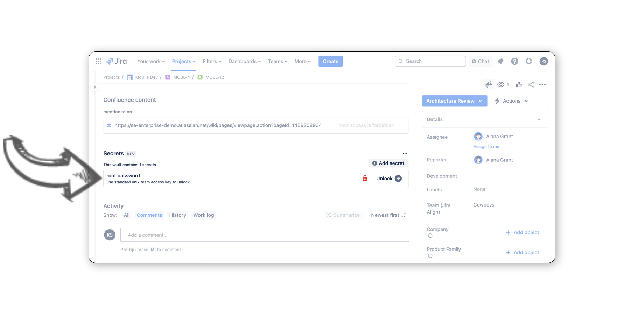Click Alana Grant assignee avatar

(x=478, y=136)
